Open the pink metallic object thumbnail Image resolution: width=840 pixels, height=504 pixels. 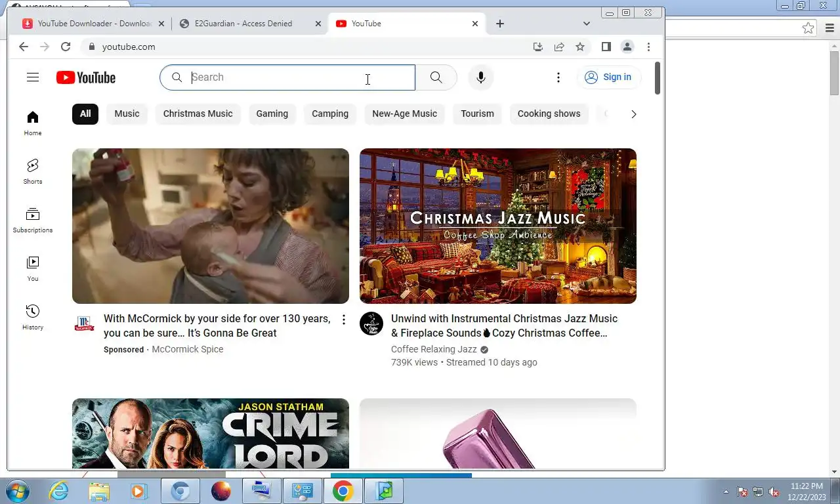click(498, 434)
